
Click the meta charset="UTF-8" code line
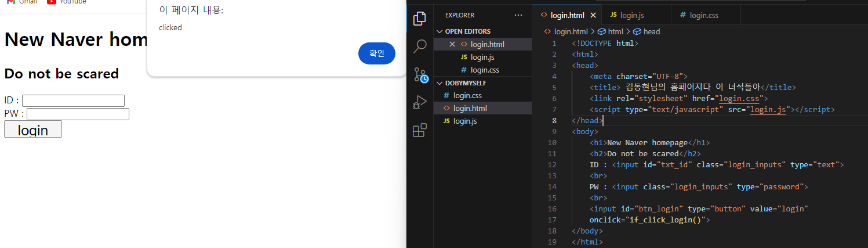[638, 76]
